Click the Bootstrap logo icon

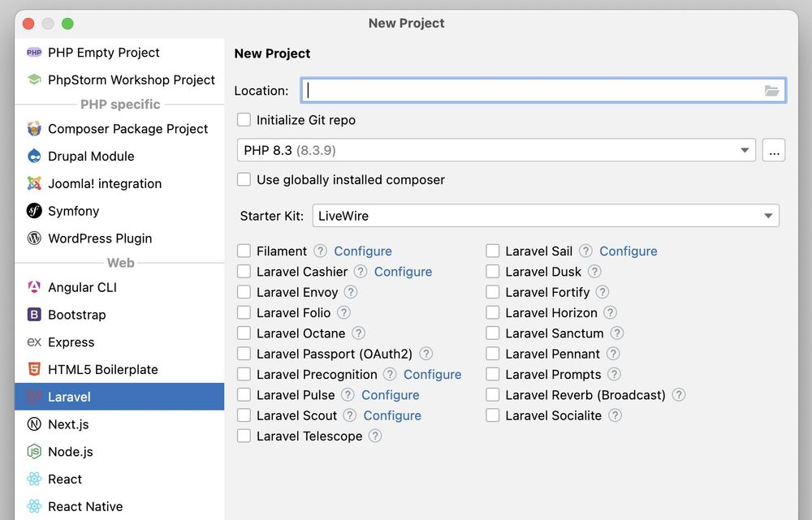pos(34,315)
